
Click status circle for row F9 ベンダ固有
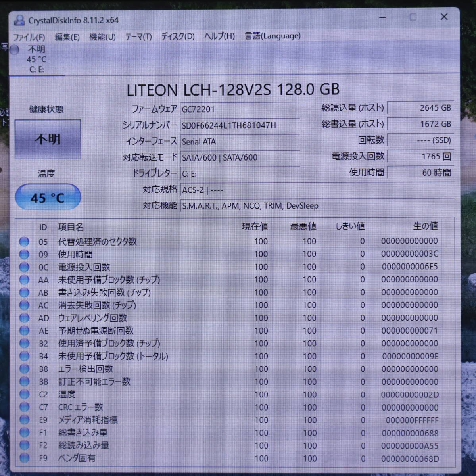click(24, 458)
